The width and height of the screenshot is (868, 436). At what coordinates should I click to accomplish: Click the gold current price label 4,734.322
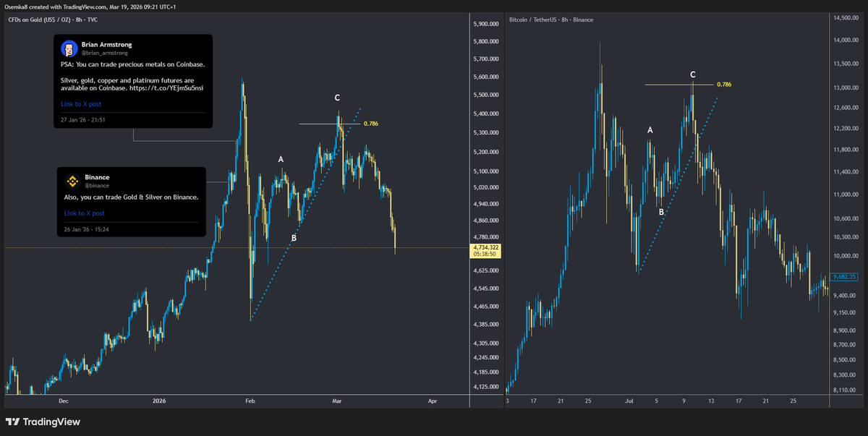point(485,248)
